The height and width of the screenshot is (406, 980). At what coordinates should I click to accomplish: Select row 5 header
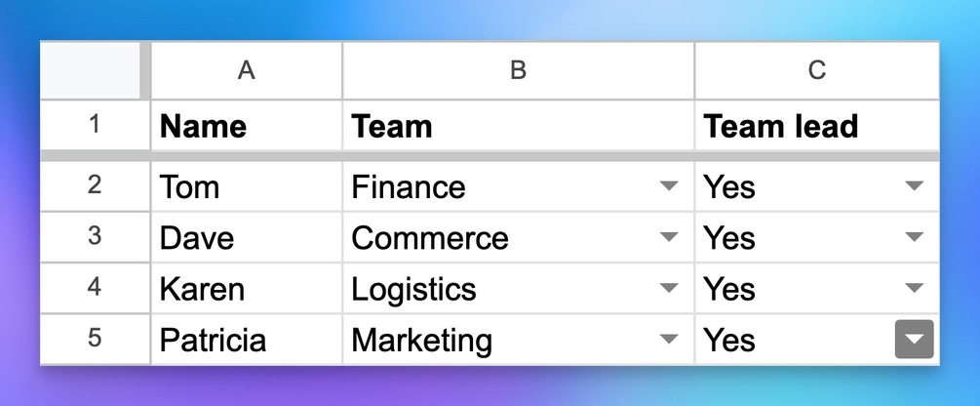95,339
